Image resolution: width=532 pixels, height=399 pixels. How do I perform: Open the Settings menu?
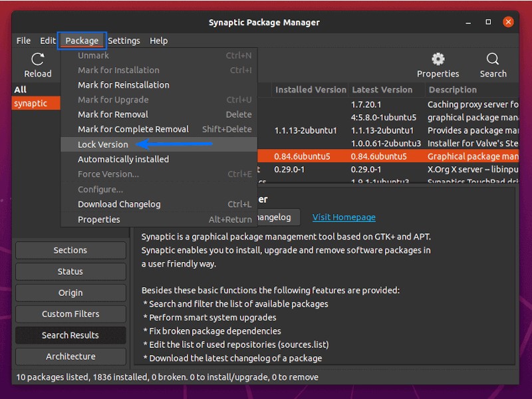point(124,41)
